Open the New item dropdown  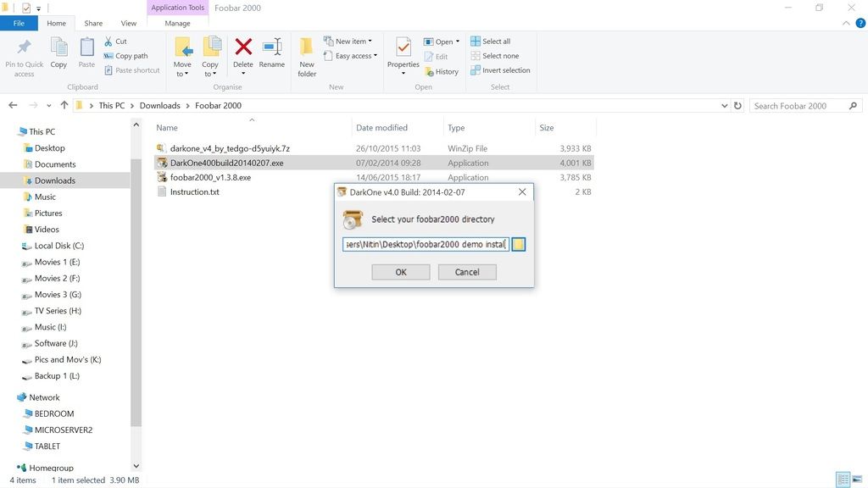(348, 42)
